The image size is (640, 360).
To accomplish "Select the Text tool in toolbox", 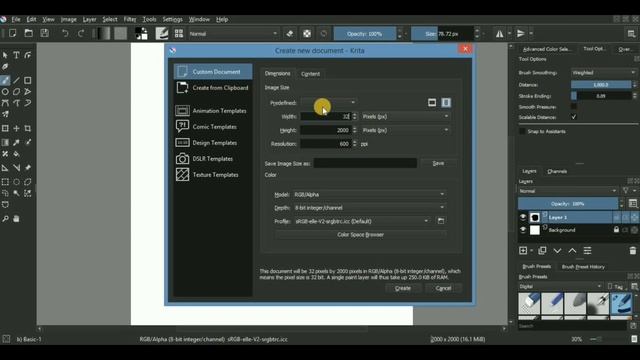I will (x=16, y=55).
